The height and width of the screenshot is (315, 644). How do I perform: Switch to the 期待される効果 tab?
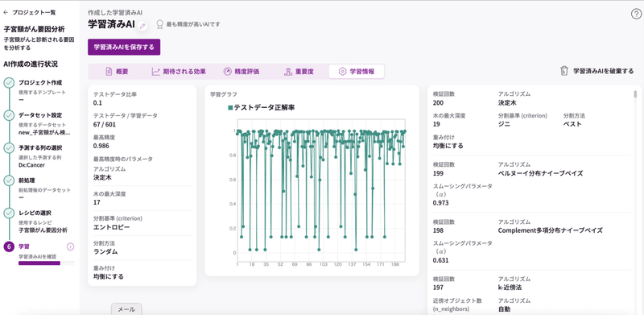pos(179,72)
